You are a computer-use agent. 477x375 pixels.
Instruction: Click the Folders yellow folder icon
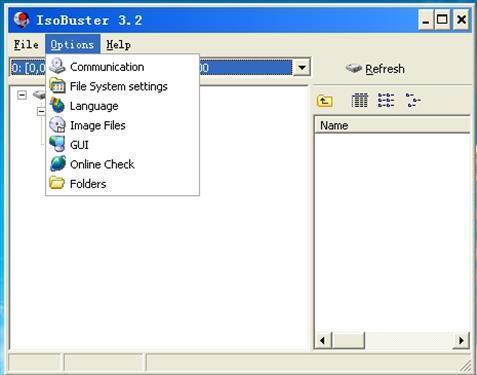click(57, 183)
